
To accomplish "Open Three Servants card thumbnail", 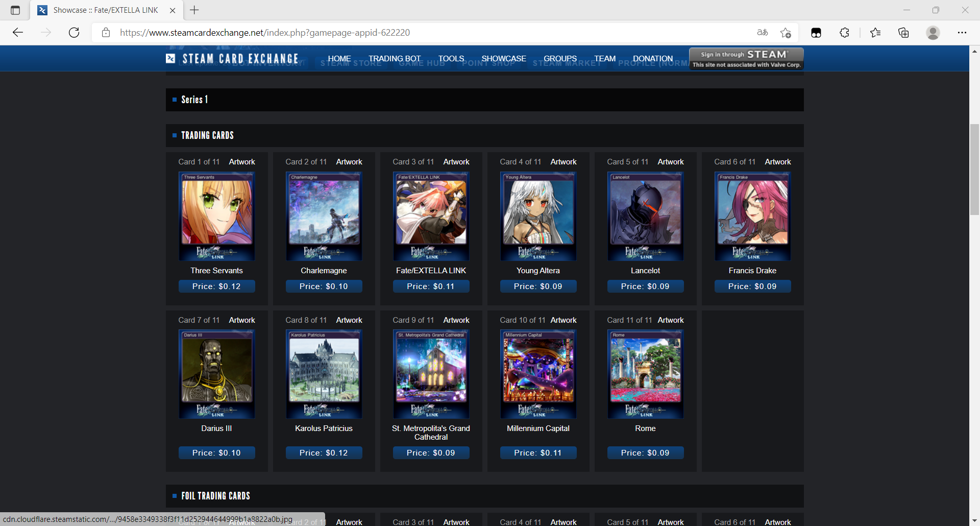I will (x=217, y=216).
